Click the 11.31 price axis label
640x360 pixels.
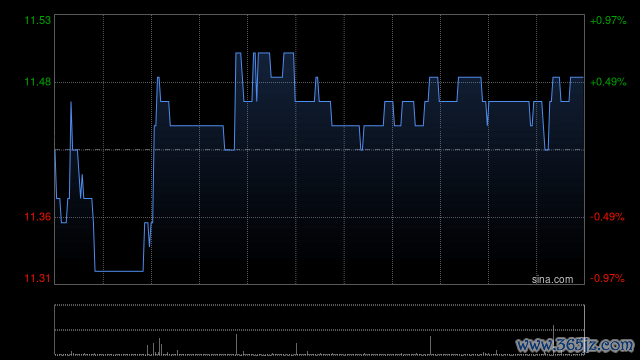coord(38,278)
